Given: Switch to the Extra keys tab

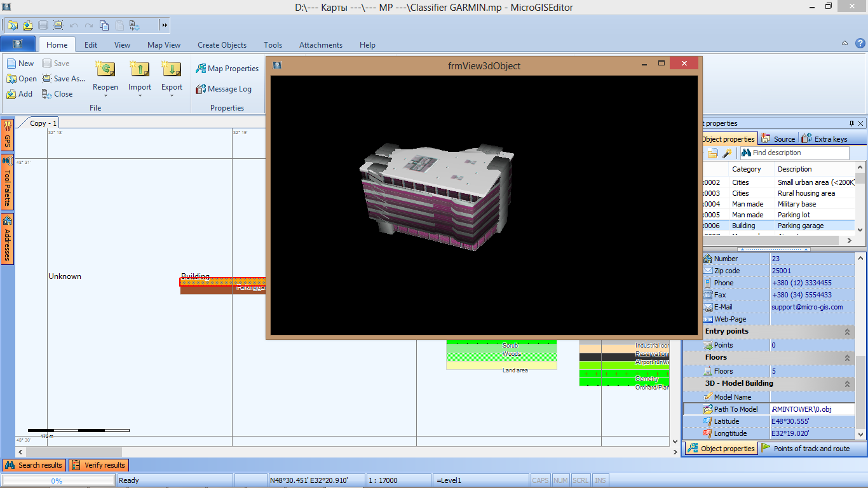Looking at the screenshot, I should 825,139.
